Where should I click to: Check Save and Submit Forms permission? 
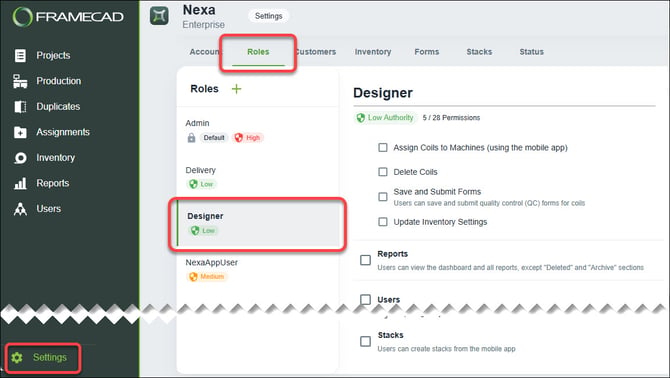[x=383, y=197]
